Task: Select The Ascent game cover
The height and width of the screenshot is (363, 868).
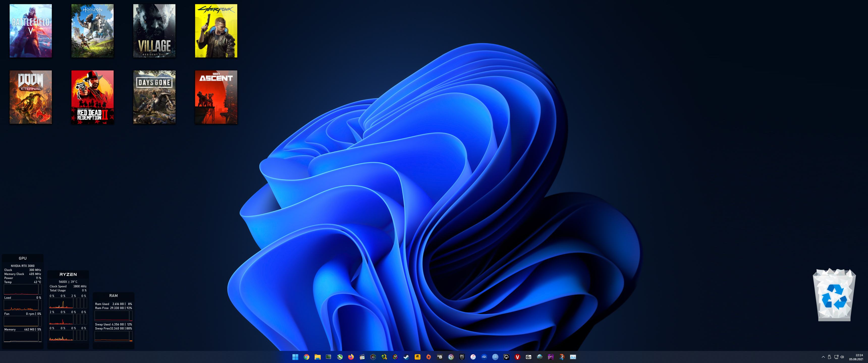Action: (216, 97)
